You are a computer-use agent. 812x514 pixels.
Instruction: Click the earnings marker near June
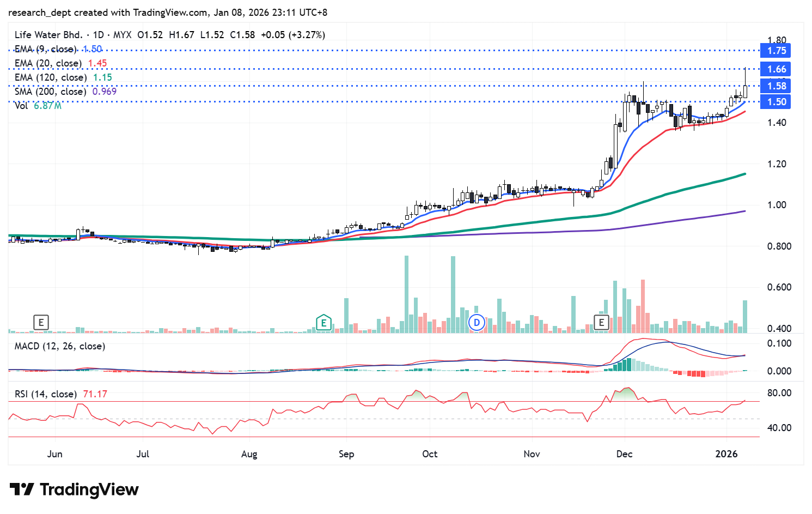pyautogui.click(x=41, y=322)
